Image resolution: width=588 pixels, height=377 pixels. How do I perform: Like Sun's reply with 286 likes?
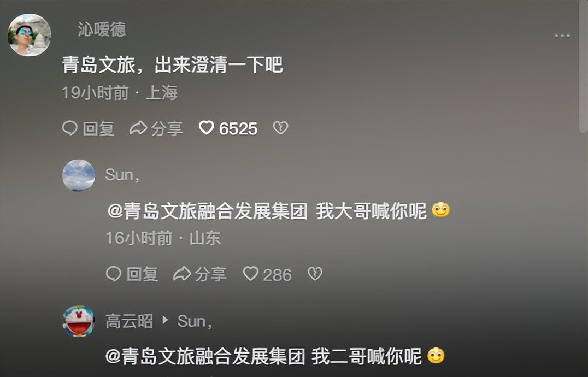click(250, 274)
